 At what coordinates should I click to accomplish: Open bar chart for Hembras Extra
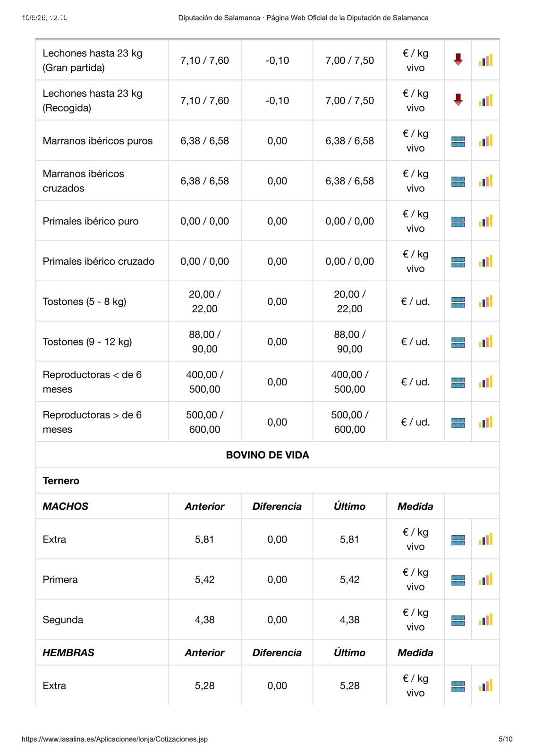485,685
